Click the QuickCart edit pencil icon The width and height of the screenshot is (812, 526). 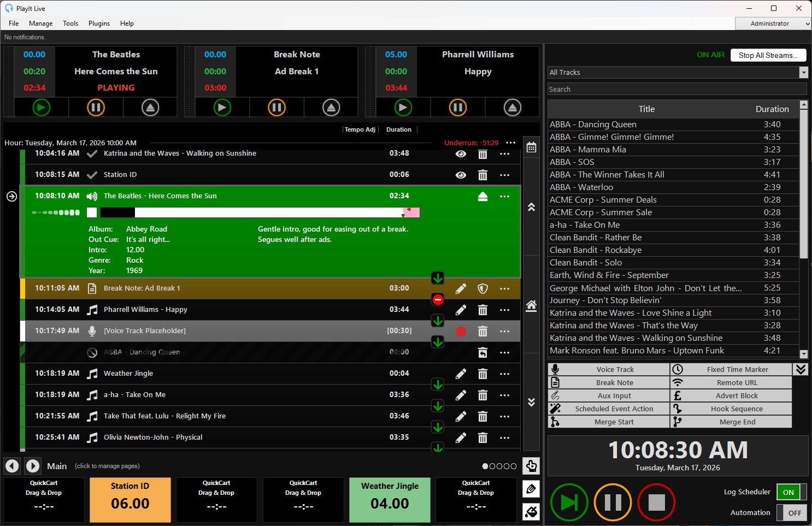coord(531,489)
